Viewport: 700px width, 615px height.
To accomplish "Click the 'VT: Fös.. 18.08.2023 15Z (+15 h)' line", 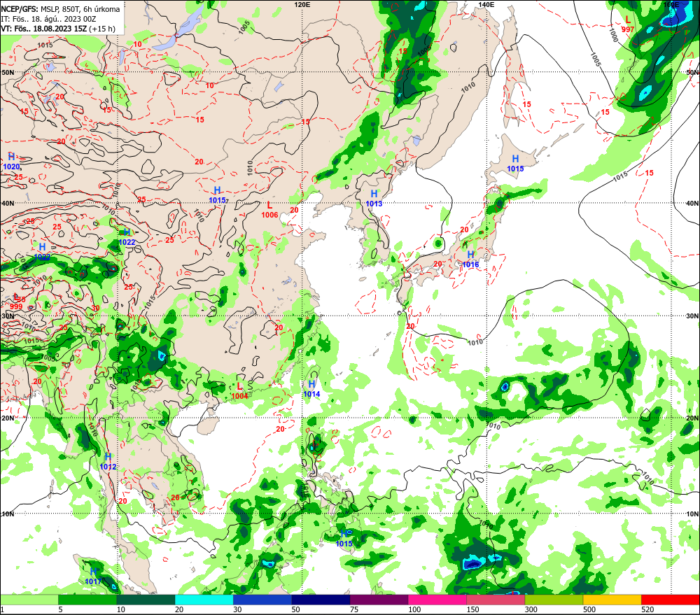I will pos(58,29).
